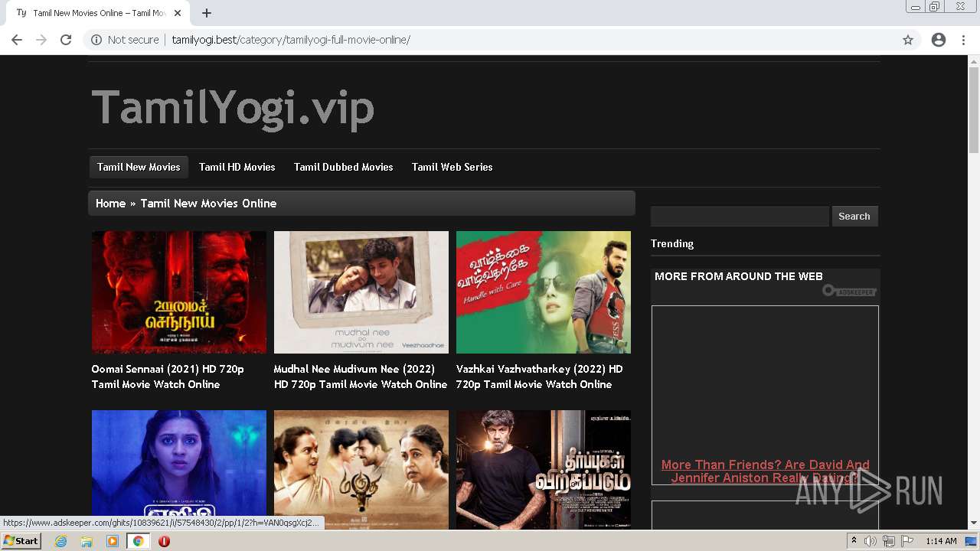Viewport: 980px width, 551px height.
Task: Show hidden system tray icons
Action: (854, 541)
